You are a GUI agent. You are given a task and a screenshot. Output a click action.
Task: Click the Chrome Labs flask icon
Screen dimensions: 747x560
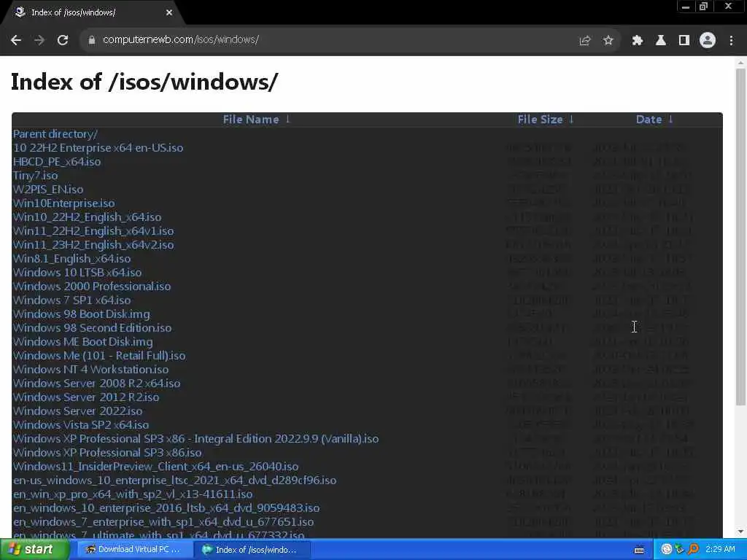[660, 41]
